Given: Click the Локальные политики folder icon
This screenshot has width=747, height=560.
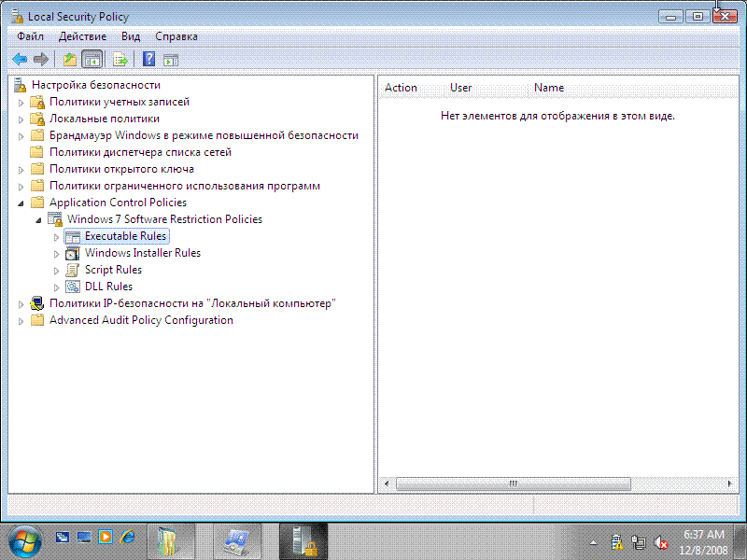Looking at the screenshot, I should point(37,119).
